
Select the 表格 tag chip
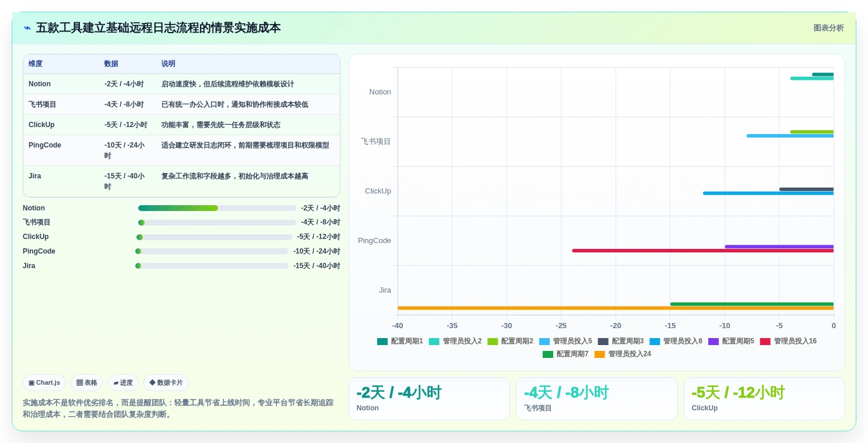pyautogui.click(x=87, y=383)
